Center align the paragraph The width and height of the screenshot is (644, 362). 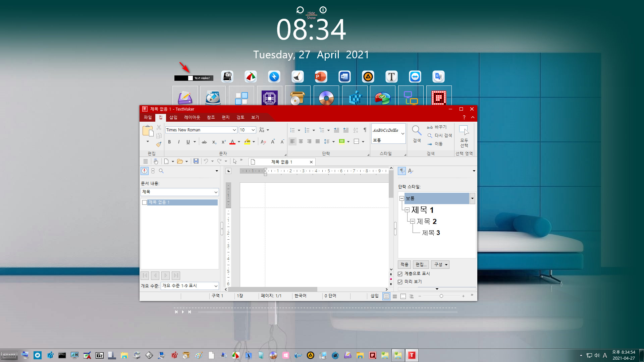[301, 141]
